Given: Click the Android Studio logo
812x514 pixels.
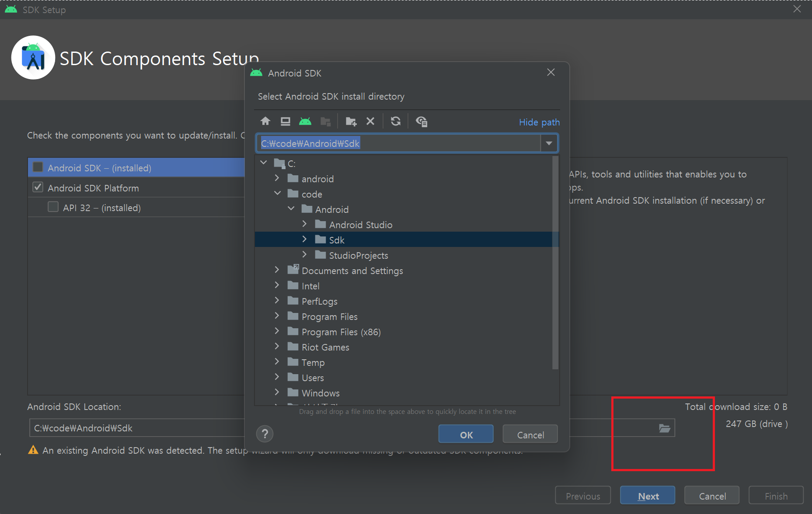Looking at the screenshot, I should pyautogui.click(x=33, y=58).
